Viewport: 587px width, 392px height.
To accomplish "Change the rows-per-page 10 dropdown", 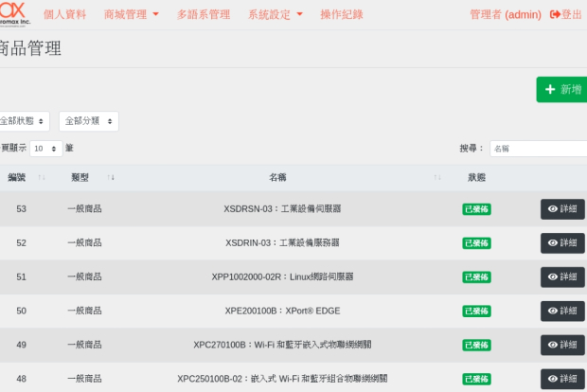I will [x=45, y=149].
